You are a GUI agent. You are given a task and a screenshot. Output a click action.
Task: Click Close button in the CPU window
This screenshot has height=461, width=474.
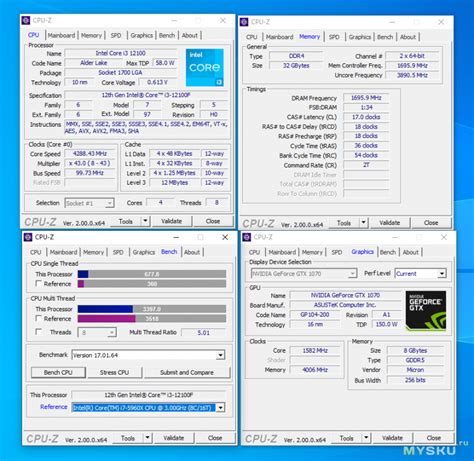point(213,221)
